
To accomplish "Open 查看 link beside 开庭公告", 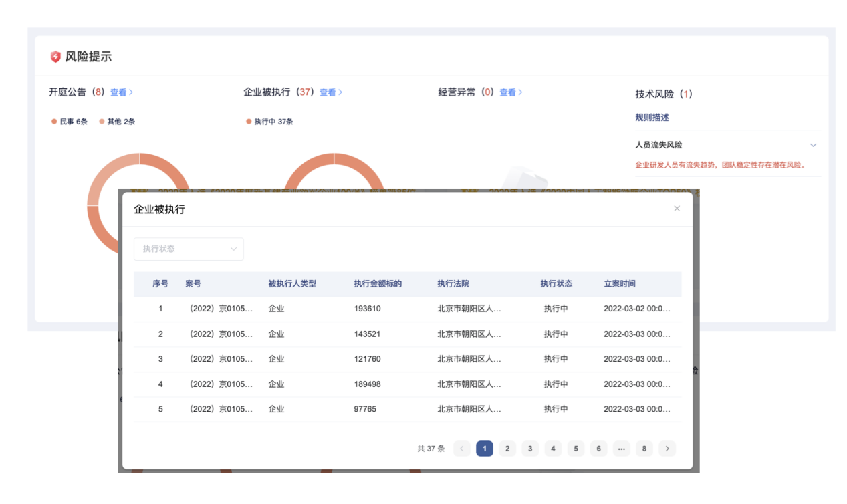I will pos(121,92).
